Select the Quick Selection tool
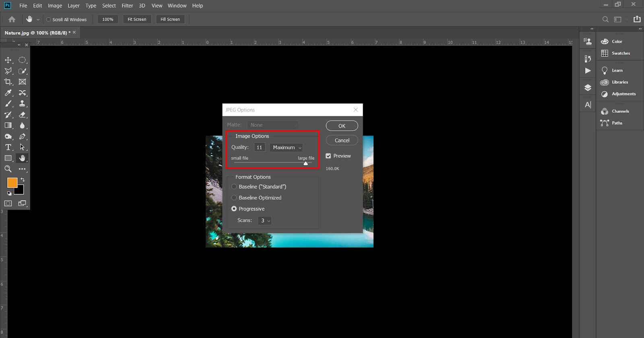The image size is (644, 338). click(x=22, y=71)
